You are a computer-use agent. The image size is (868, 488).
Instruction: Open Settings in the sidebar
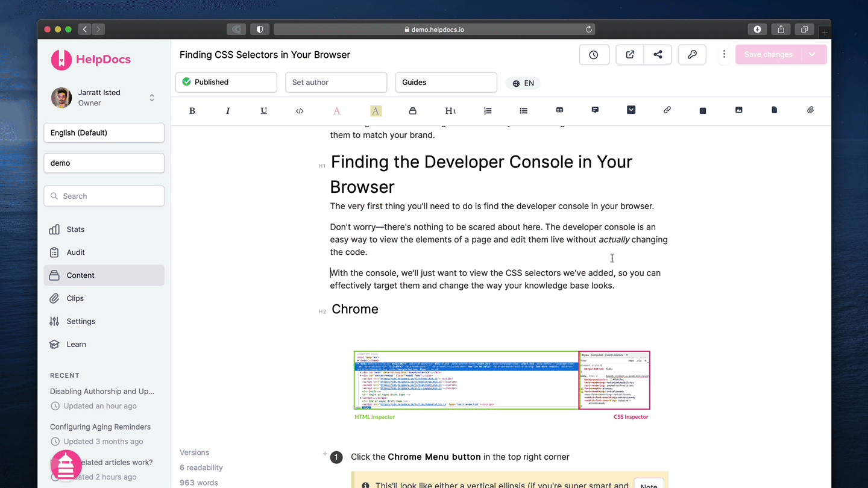coord(104,321)
